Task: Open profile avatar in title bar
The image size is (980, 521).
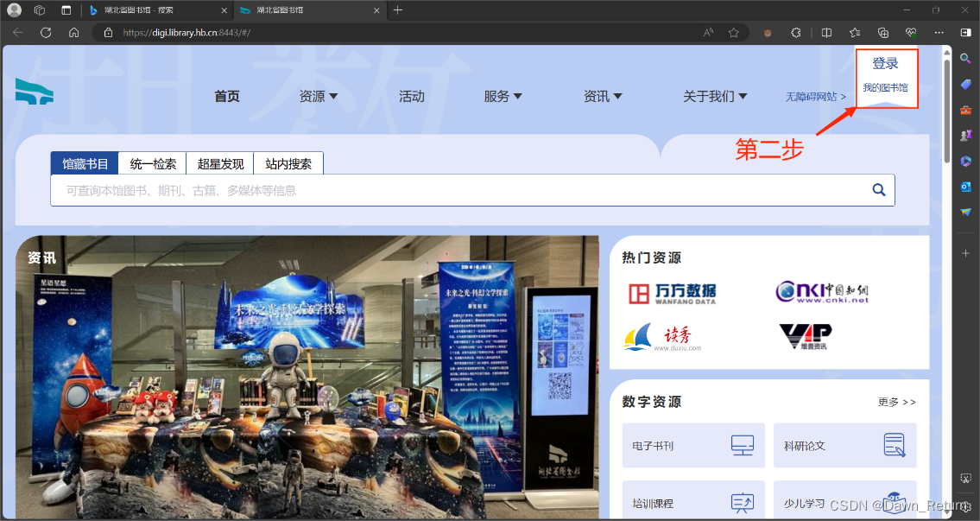Action: coord(14,10)
